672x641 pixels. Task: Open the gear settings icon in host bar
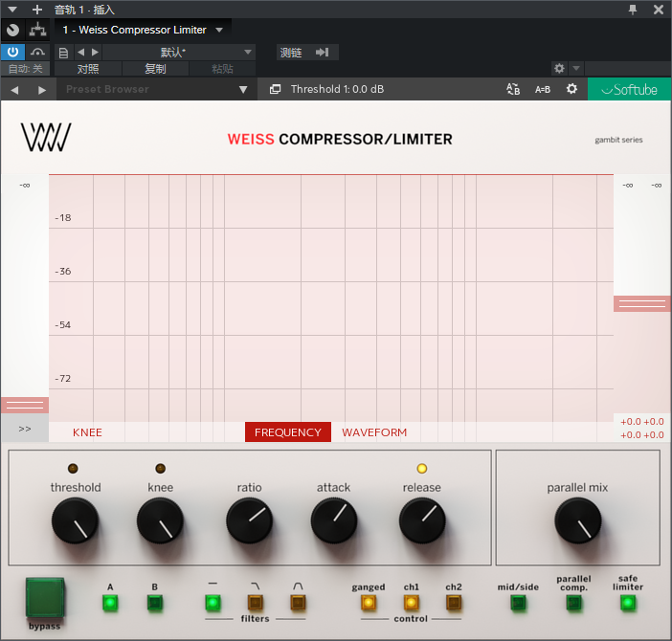[x=559, y=68]
